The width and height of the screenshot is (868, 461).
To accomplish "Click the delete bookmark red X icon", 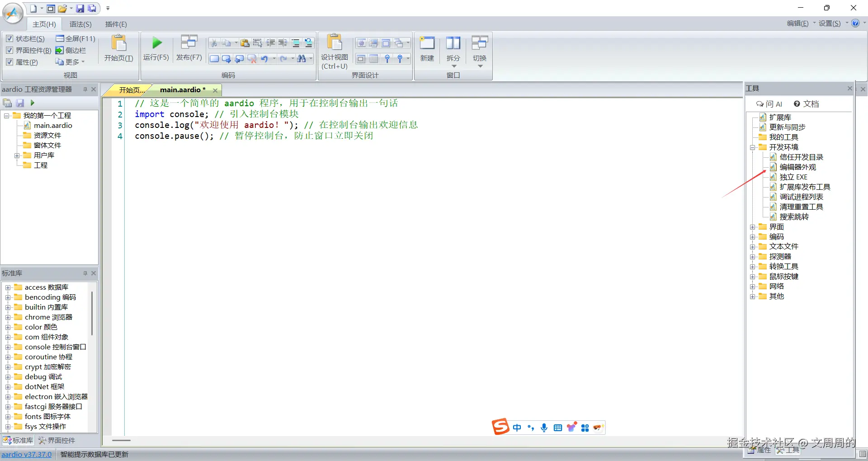I will [252, 59].
